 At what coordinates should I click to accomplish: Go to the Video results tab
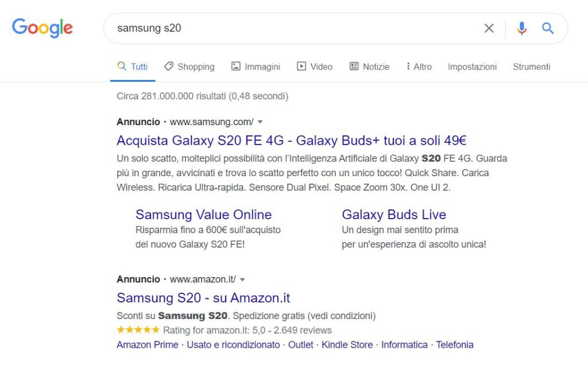tap(315, 67)
